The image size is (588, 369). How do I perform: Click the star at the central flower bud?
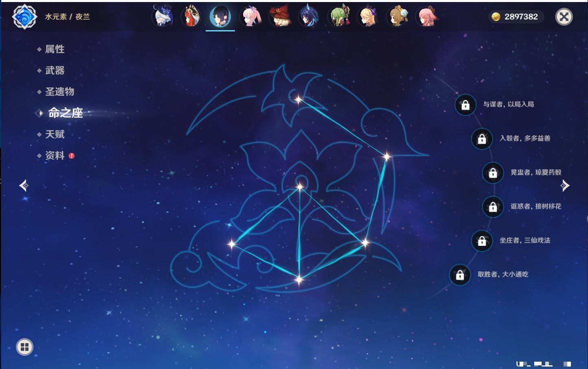(x=300, y=187)
